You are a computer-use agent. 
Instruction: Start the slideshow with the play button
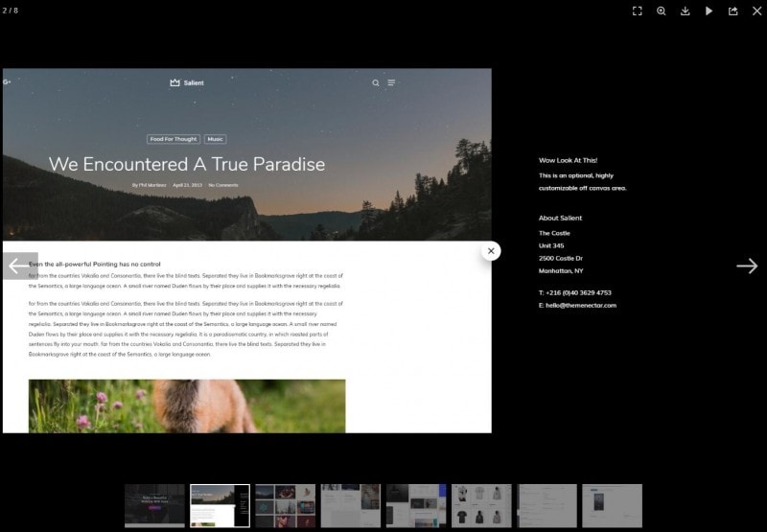pyautogui.click(x=709, y=11)
